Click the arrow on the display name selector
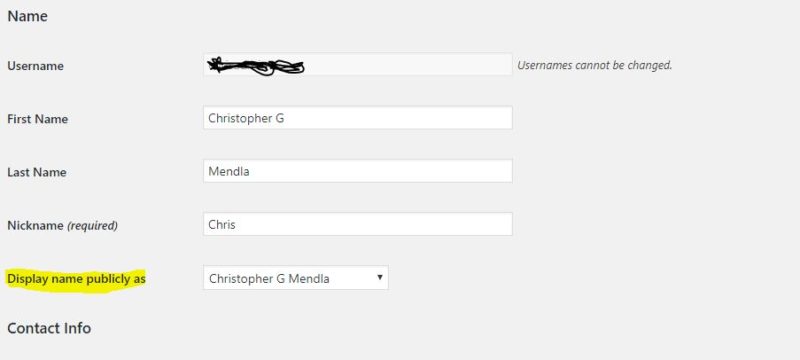The image size is (800, 360). 379,277
